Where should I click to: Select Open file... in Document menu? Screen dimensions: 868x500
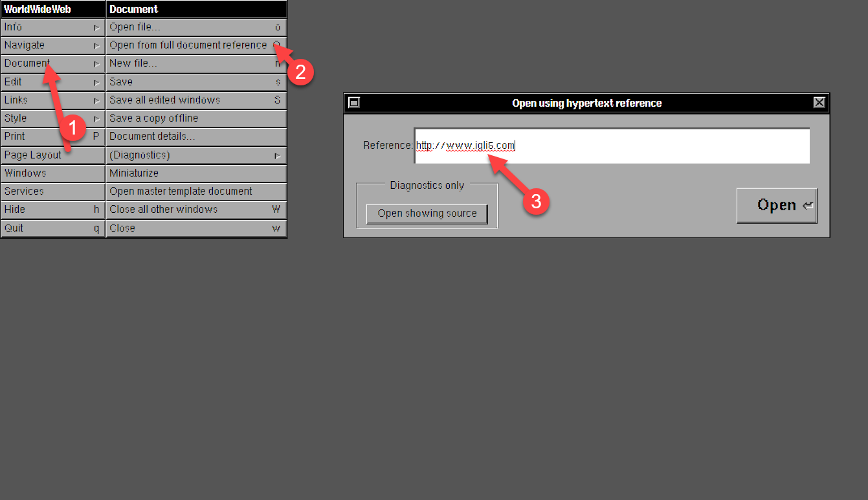pyautogui.click(x=195, y=27)
